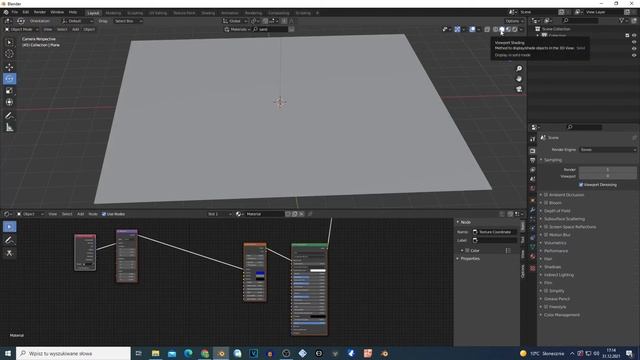Open the Edit menu
The image size is (640, 360).
pos(26,12)
